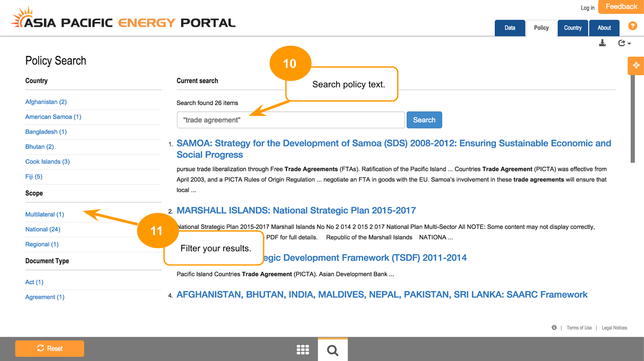Click the Asia Pacific Energy Portal logo
The width and height of the screenshot is (644, 361).
pos(123,19)
